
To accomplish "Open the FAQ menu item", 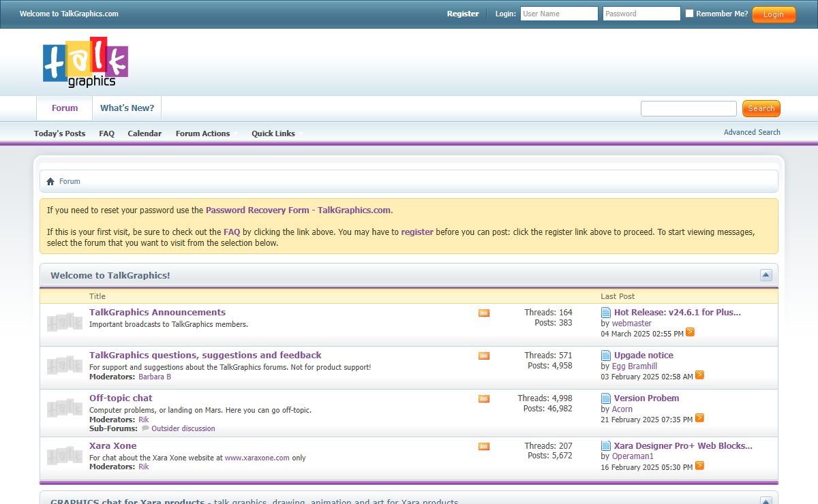I will click(106, 133).
